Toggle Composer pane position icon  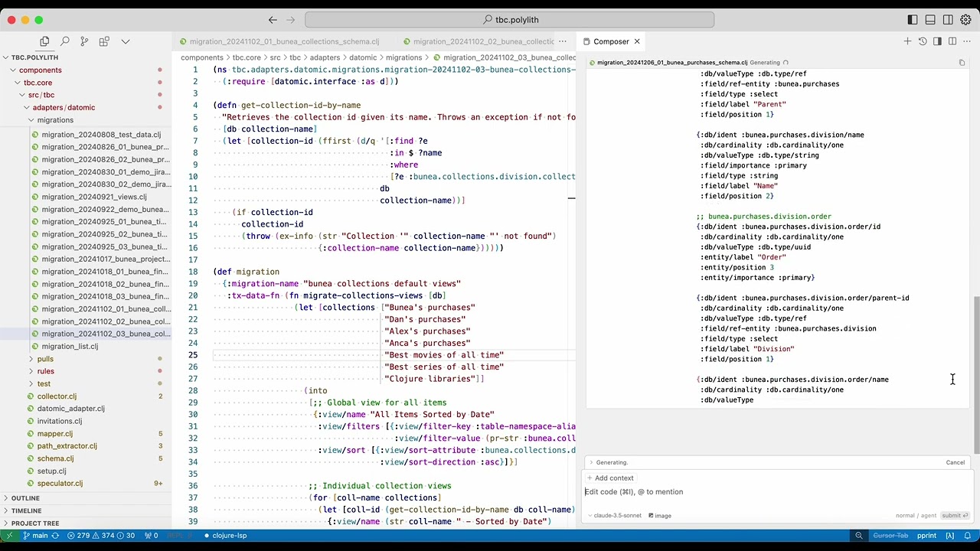coord(937,41)
